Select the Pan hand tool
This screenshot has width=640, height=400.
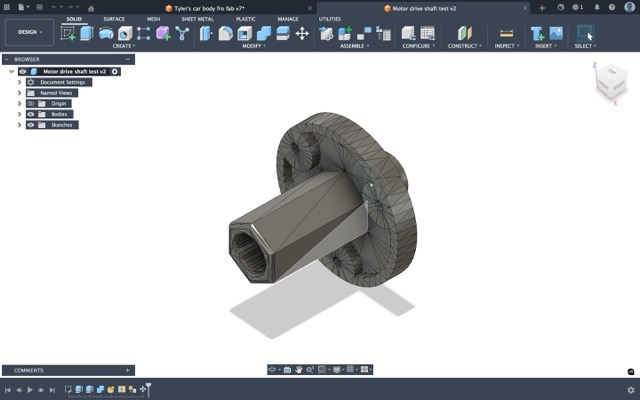298,369
